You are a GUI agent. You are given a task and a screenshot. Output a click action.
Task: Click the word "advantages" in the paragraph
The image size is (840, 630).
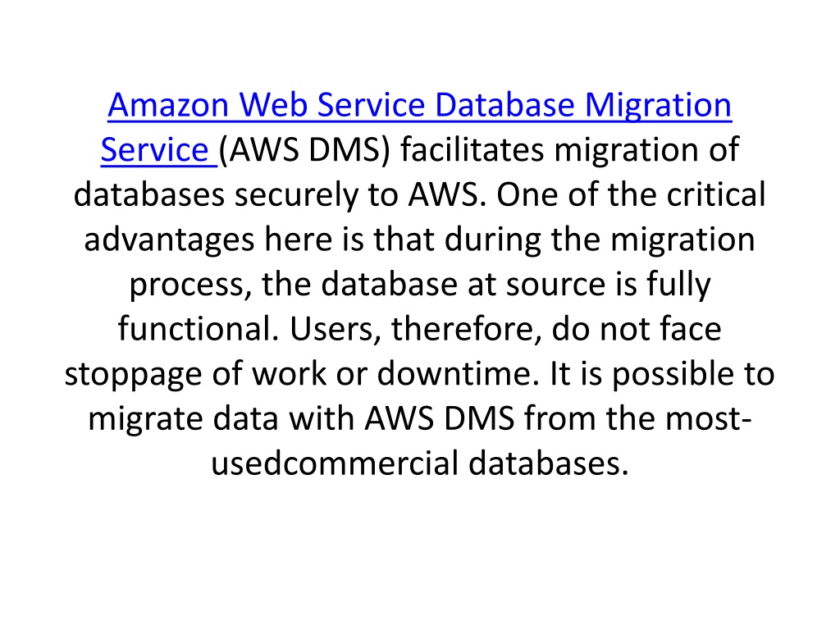click(169, 240)
